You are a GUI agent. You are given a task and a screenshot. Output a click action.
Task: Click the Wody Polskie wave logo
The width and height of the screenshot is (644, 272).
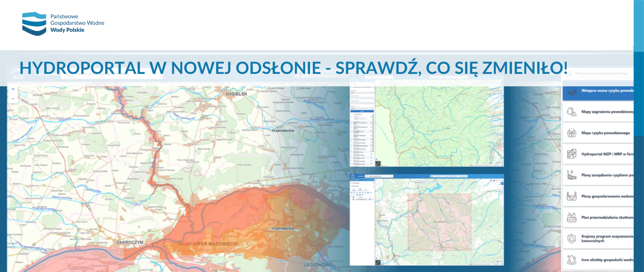click(34, 24)
